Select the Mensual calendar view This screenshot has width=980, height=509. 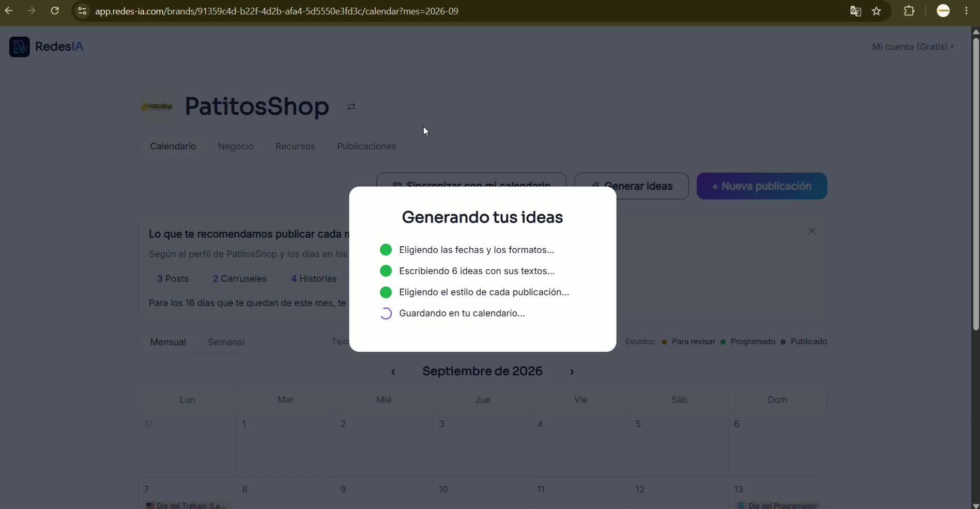[x=168, y=342]
